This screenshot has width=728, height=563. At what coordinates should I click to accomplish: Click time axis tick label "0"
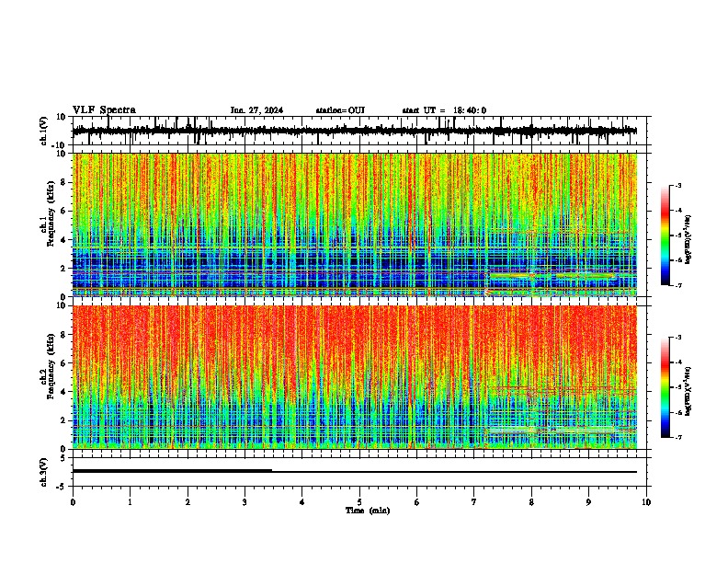[x=73, y=502]
